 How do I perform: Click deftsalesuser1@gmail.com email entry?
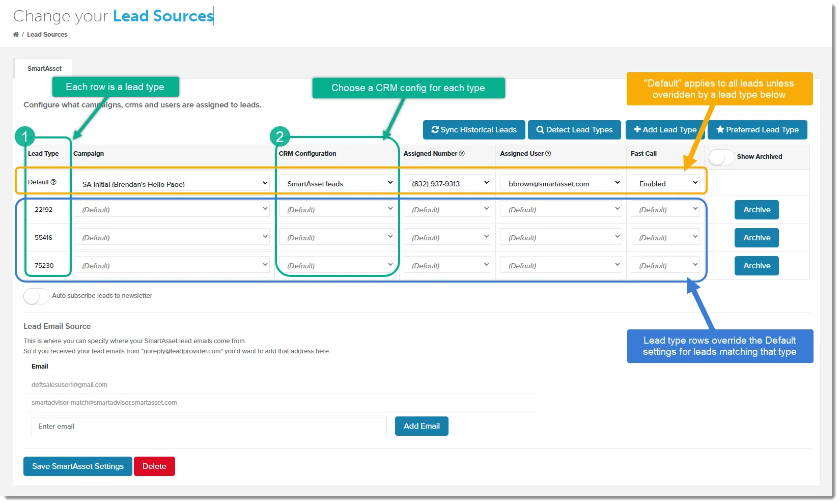pyautogui.click(x=69, y=385)
